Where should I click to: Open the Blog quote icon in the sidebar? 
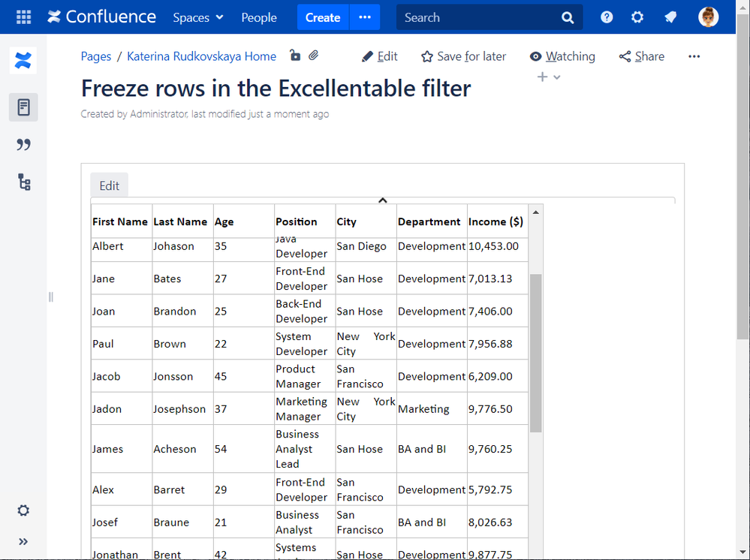tap(23, 145)
